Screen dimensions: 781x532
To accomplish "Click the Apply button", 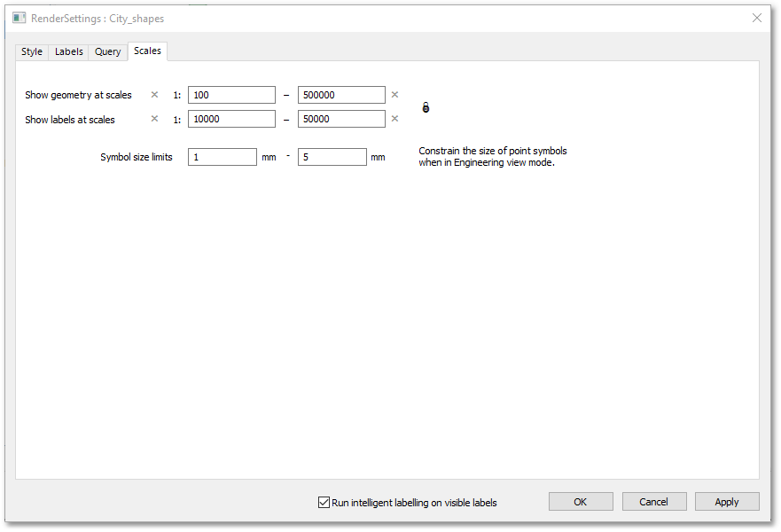I will coord(727,502).
